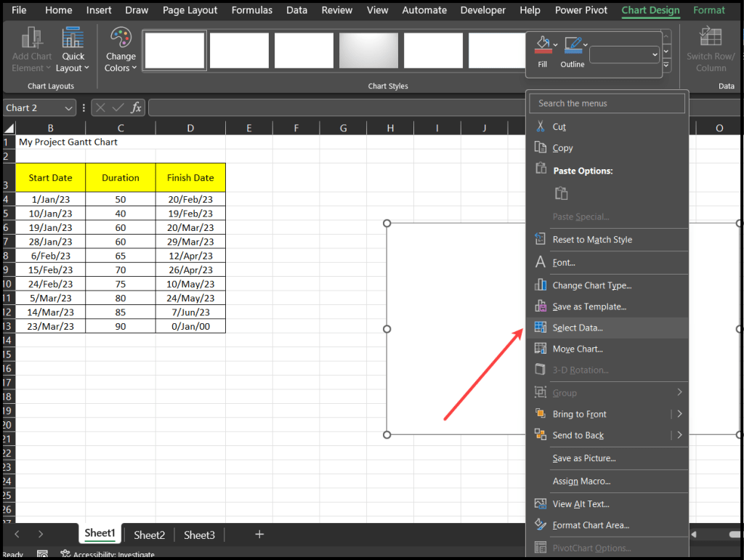
Task: Click the formula bar input
Action: [x=337, y=107]
